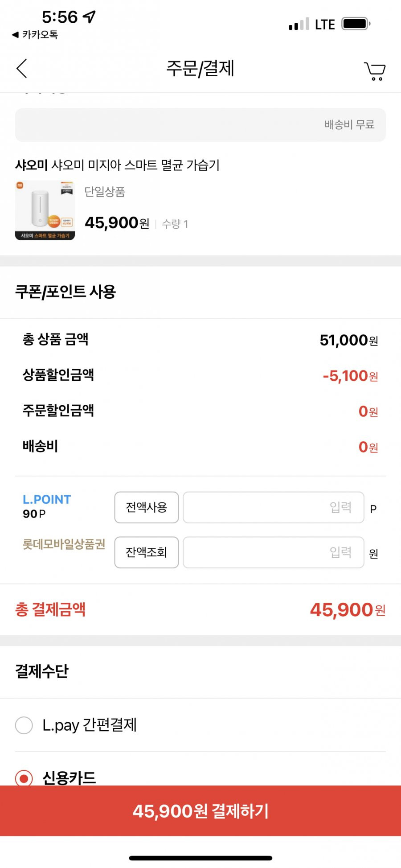Tap the 배송비 무료 banner
This screenshot has height=868, width=401.
click(200, 125)
